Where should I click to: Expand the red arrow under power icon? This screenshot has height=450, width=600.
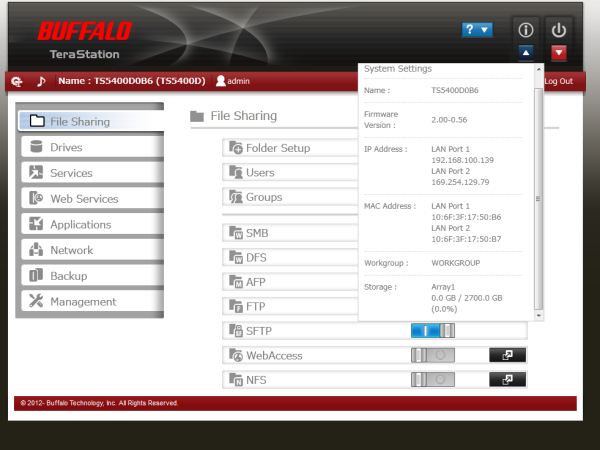(560, 52)
